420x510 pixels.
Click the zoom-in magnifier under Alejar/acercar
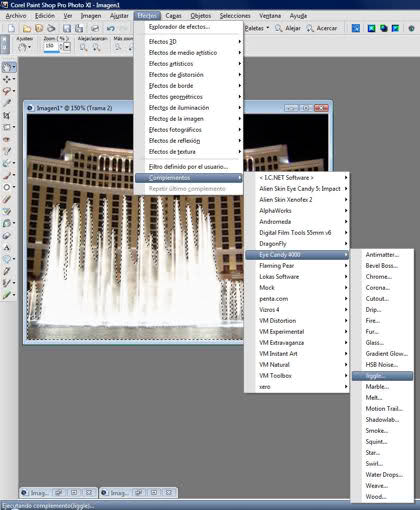click(x=97, y=48)
